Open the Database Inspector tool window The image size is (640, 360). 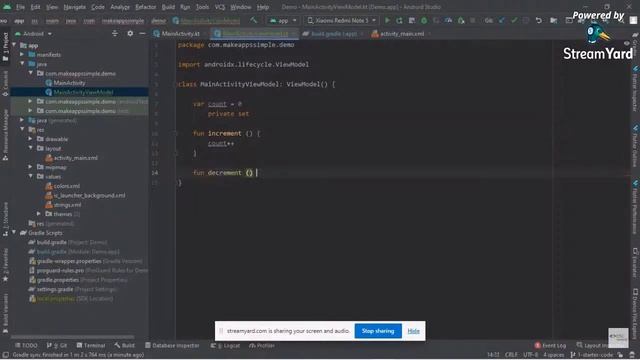[x=172, y=345]
